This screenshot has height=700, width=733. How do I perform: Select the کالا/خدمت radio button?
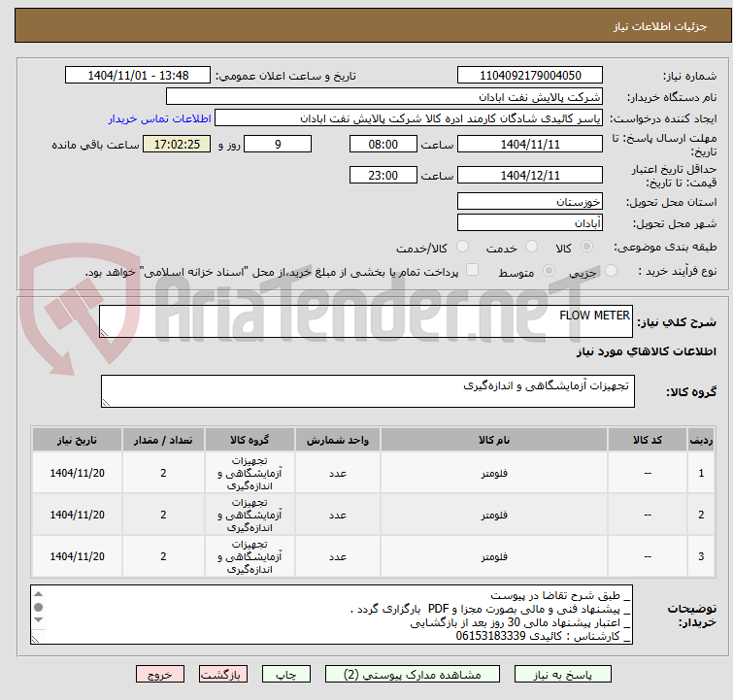coord(462,247)
